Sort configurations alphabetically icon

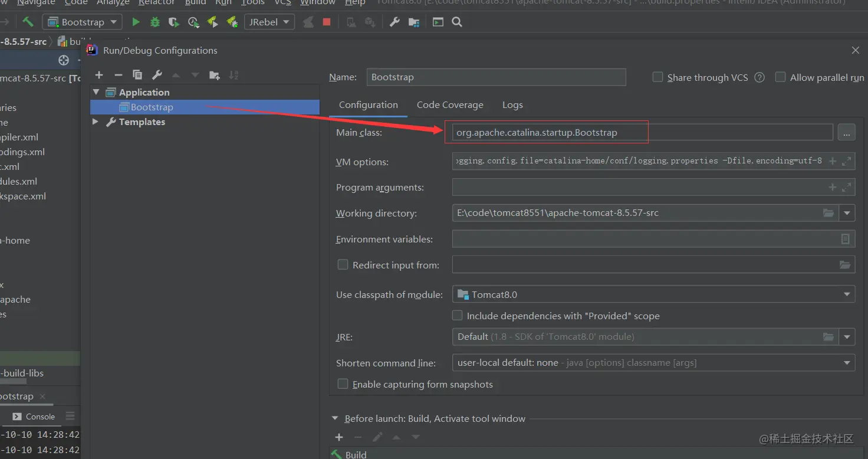[234, 75]
